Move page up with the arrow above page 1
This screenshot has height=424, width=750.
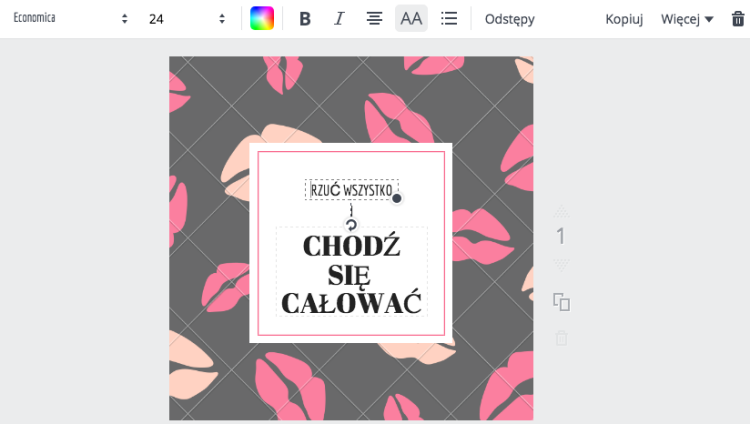pos(561,212)
